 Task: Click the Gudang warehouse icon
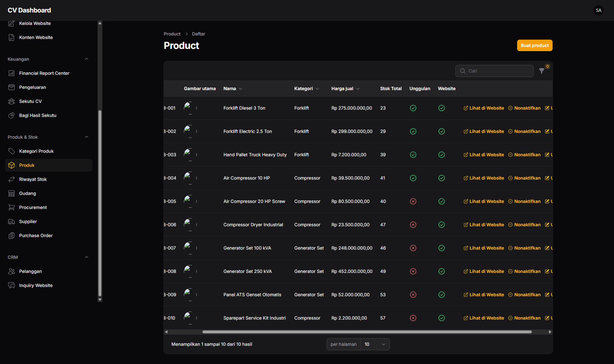(x=12, y=193)
